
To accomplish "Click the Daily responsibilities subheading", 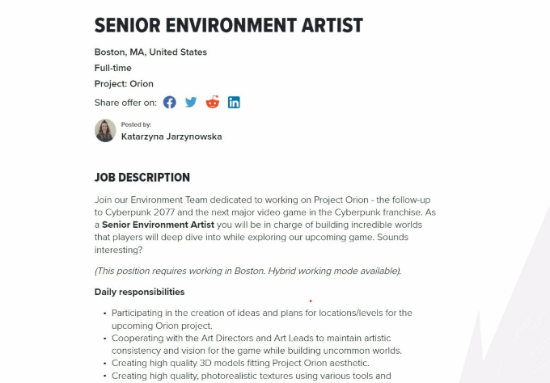I will click(x=139, y=292).
